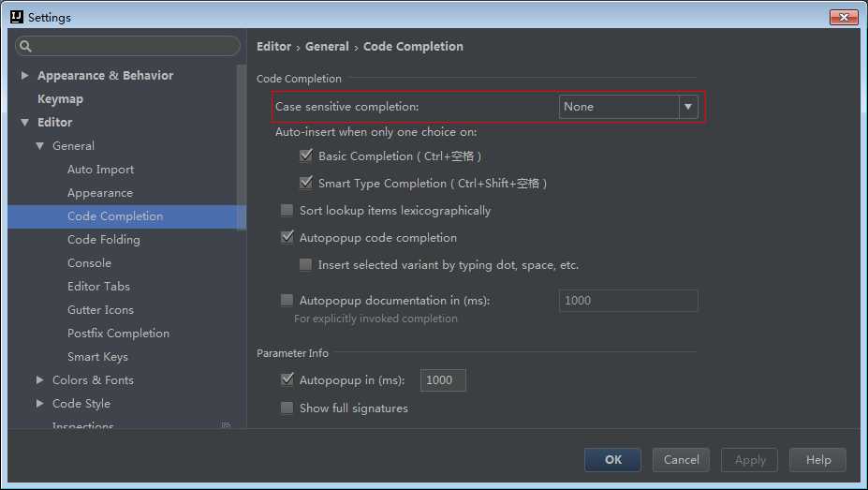The height and width of the screenshot is (490, 868).
Task: Expand Code Style node
Action: 40,404
